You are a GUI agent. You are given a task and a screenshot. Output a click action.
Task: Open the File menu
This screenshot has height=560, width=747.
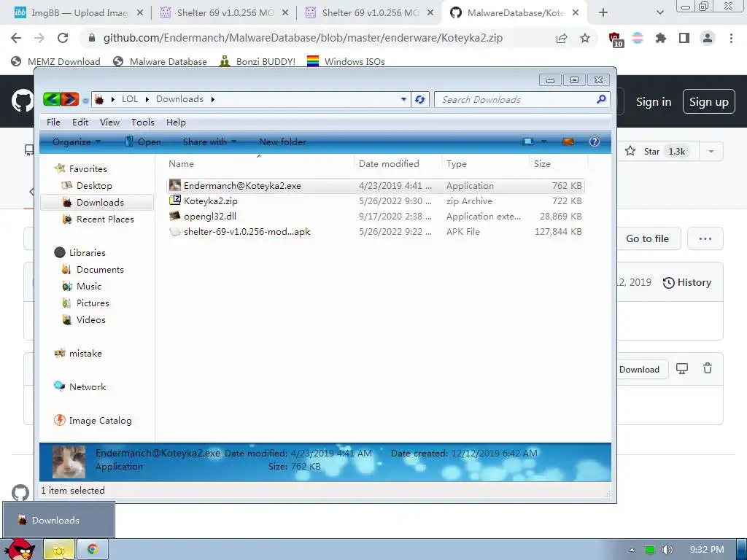pos(53,122)
